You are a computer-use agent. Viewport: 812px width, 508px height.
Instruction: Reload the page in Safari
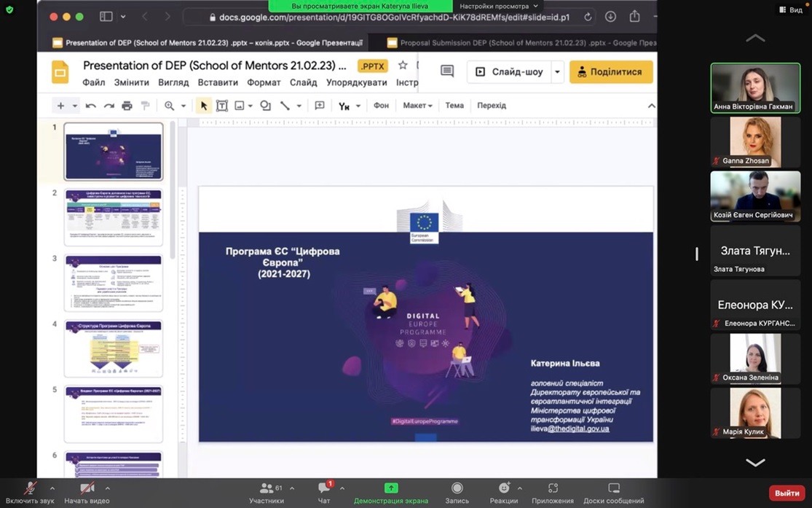pyautogui.click(x=587, y=17)
